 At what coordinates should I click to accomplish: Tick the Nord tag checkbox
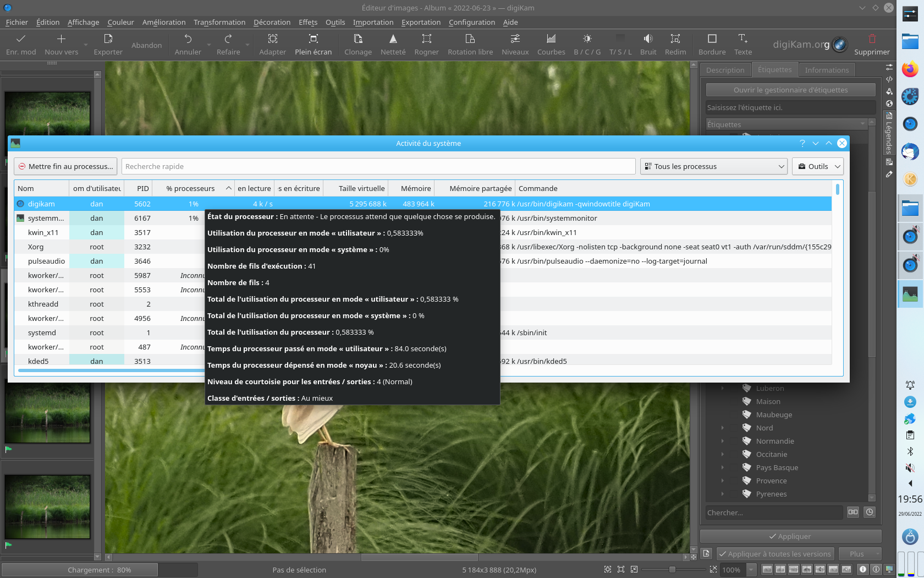coord(734,428)
